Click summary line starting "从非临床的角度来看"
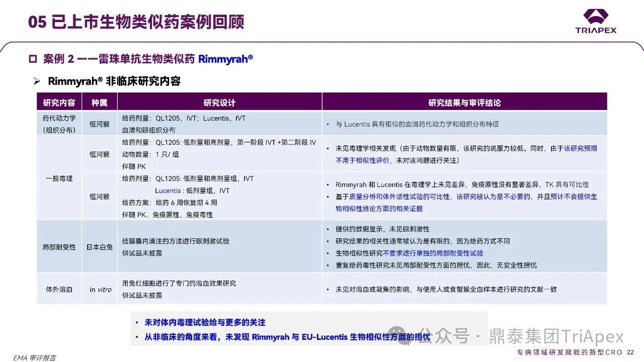Viewport: 644px width, 362px height. click(x=287, y=337)
